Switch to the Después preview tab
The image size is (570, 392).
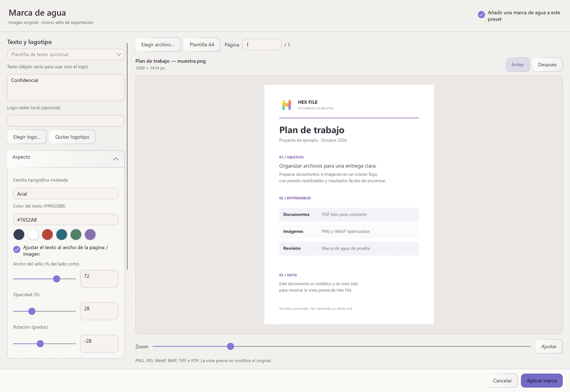point(547,65)
